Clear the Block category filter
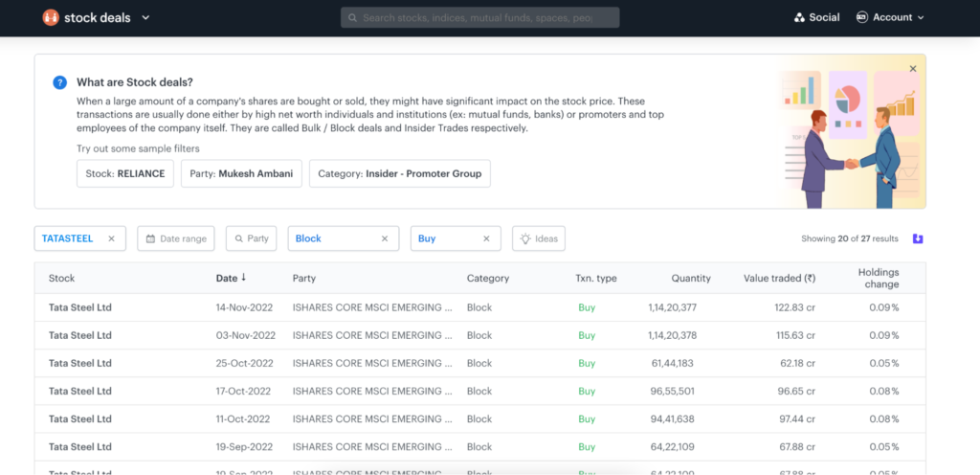980x475 pixels. pos(385,238)
